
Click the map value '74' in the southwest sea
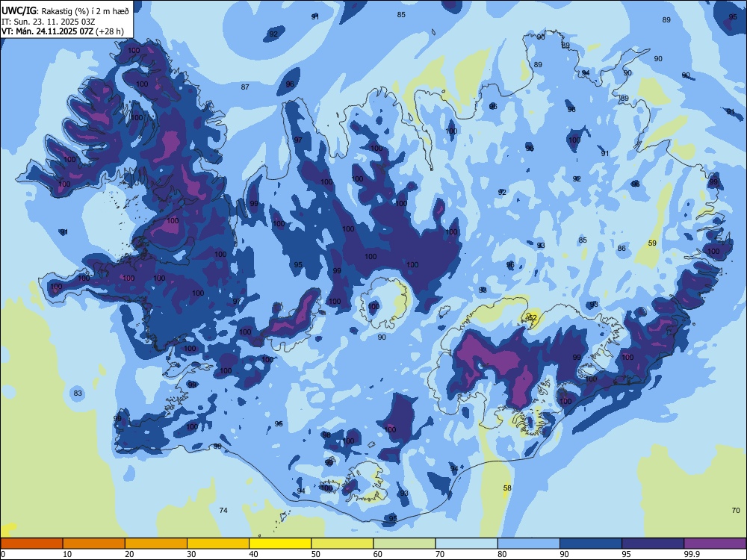point(223,510)
